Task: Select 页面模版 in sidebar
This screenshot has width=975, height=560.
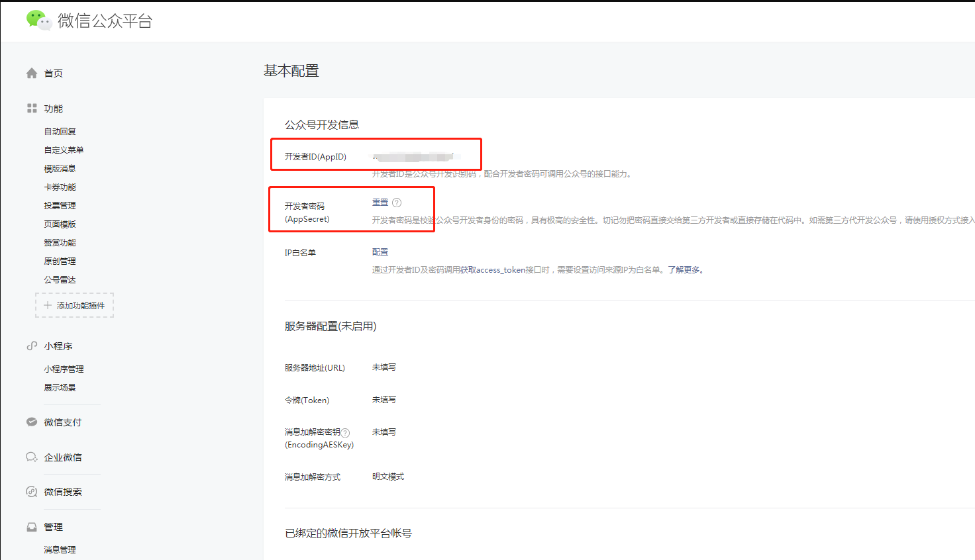Action: (60, 224)
